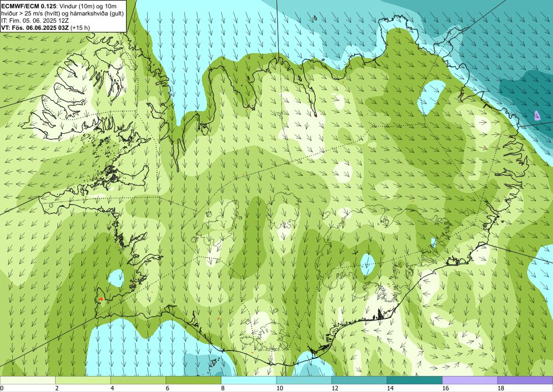Click the pale cream 0–2 m/s legend swatch

28,380
